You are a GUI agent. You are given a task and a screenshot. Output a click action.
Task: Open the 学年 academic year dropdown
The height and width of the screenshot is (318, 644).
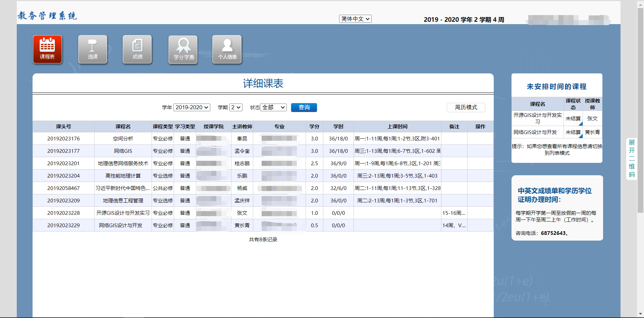[192, 107]
